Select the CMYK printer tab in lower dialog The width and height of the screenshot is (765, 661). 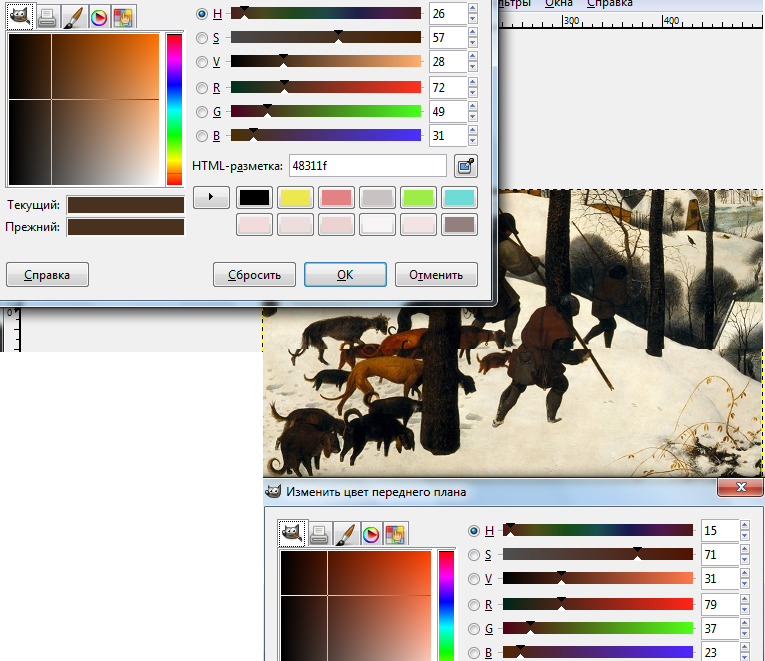point(319,533)
